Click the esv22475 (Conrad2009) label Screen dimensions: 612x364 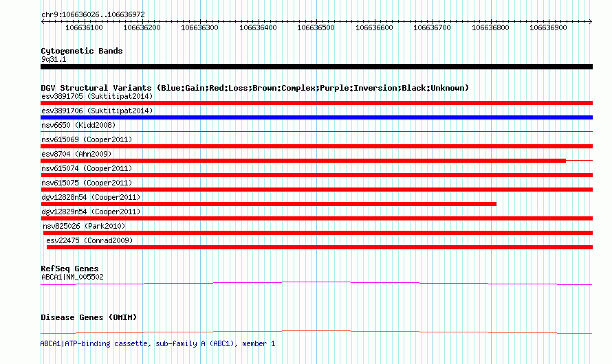[x=89, y=240]
